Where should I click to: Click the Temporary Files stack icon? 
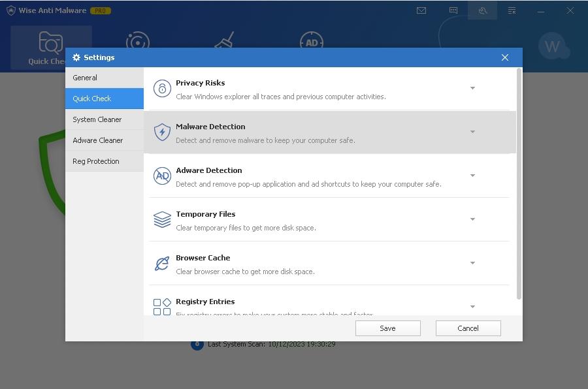click(x=162, y=219)
